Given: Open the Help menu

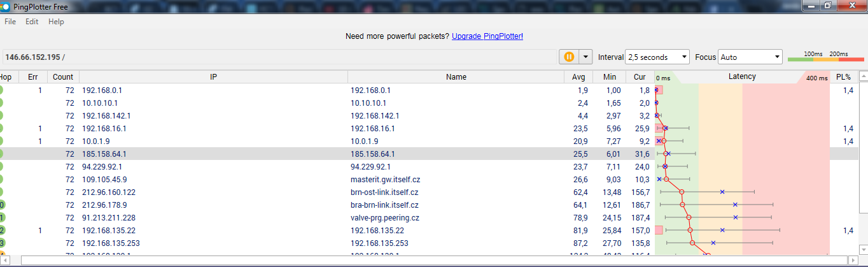Looking at the screenshot, I should click(x=56, y=22).
